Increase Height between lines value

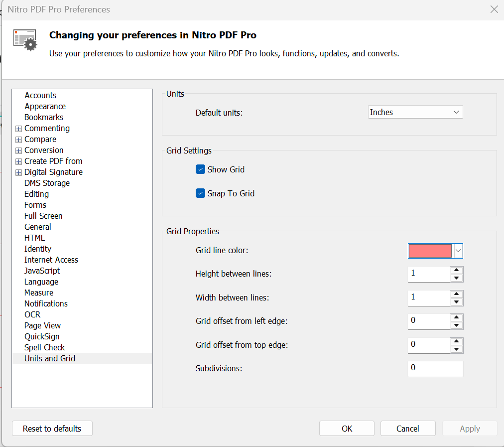click(x=456, y=271)
